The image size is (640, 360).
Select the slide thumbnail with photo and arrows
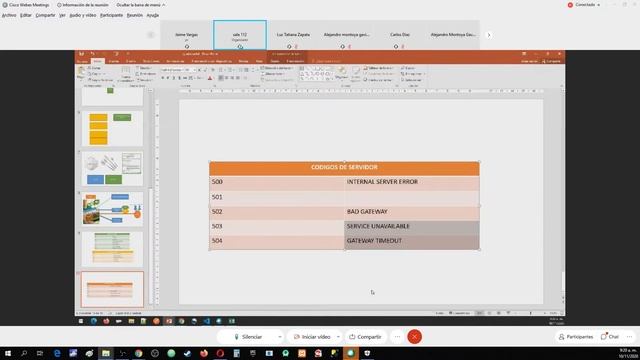(x=112, y=209)
